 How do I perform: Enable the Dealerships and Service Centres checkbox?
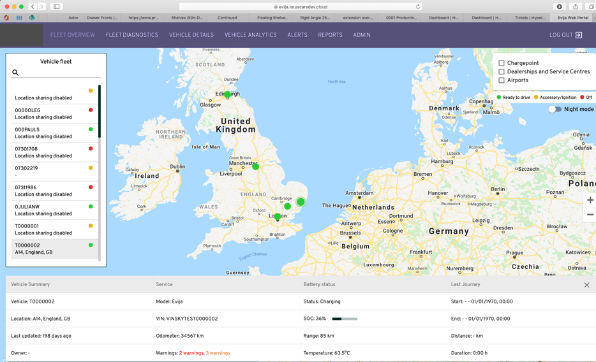501,71
